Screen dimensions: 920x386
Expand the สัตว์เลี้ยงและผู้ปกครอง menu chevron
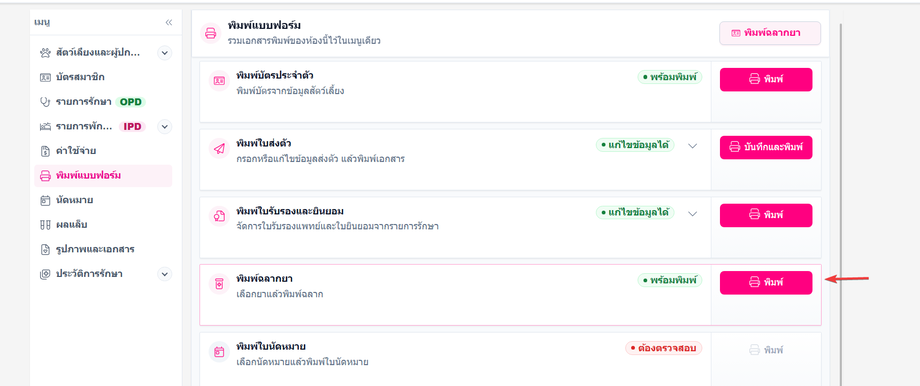[x=165, y=53]
